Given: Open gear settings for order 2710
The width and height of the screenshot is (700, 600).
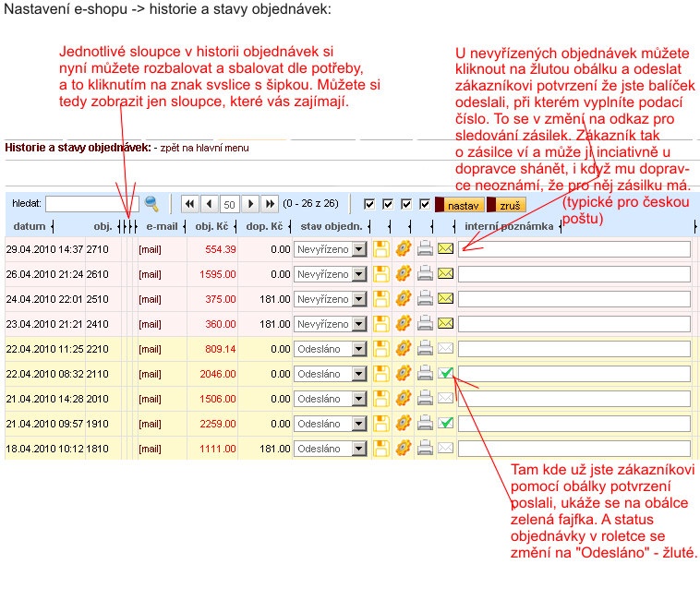Looking at the screenshot, I should (x=404, y=248).
